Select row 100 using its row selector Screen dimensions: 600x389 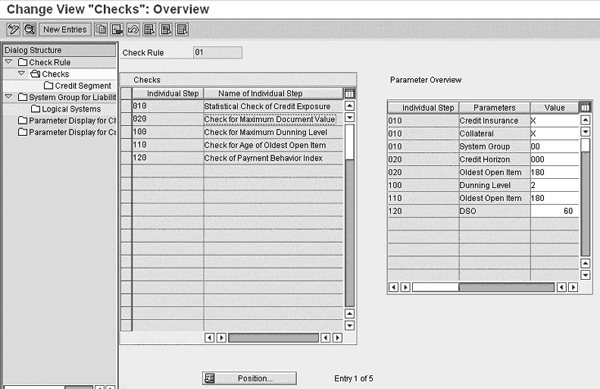pos(126,132)
